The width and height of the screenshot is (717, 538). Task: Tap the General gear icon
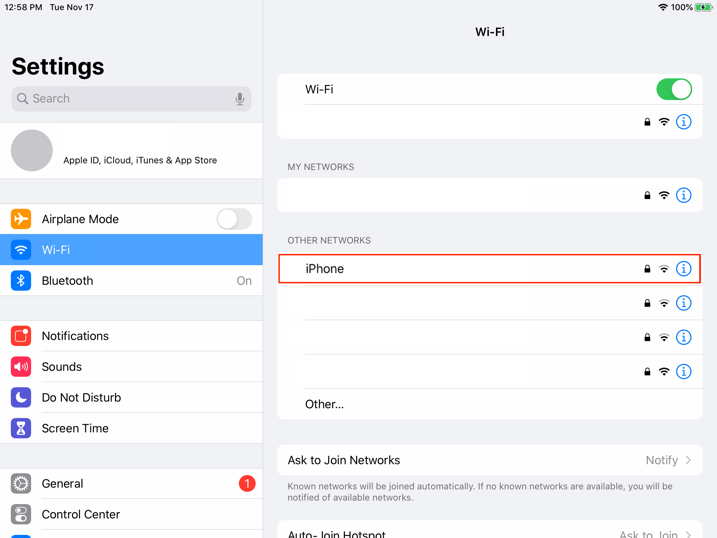pos(21,484)
